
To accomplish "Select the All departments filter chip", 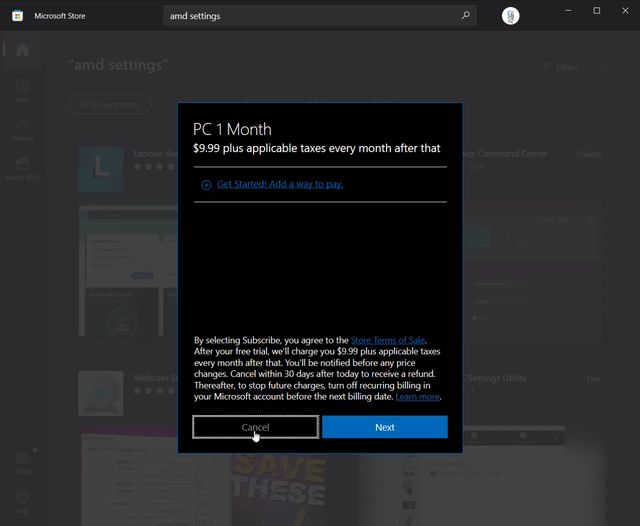I will click(x=109, y=104).
